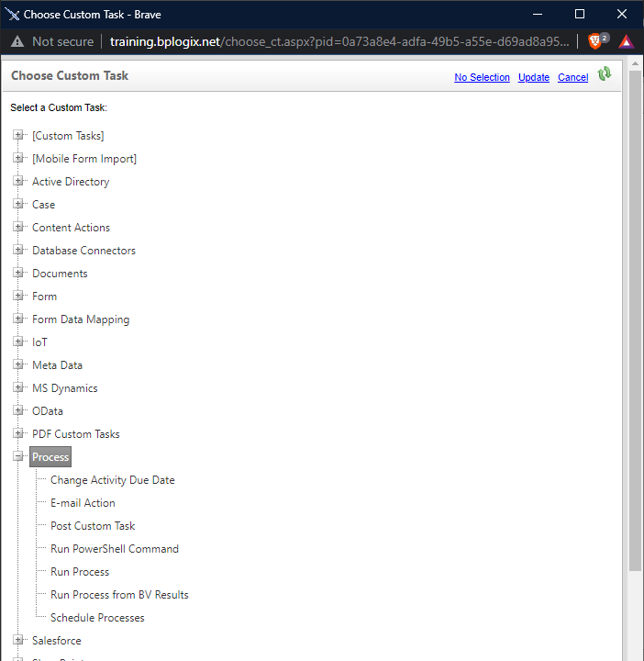Expand the Active Directory tree node

pyautogui.click(x=17, y=181)
